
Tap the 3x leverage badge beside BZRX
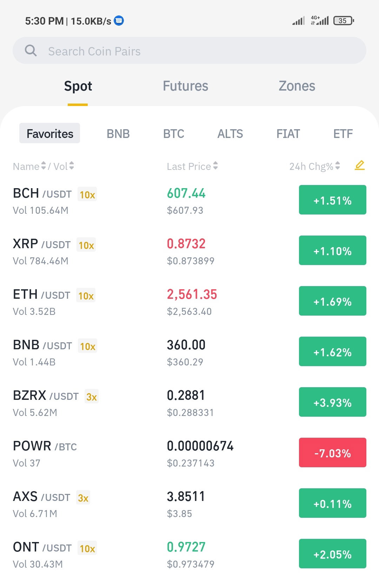pyautogui.click(x=92, y=397)
